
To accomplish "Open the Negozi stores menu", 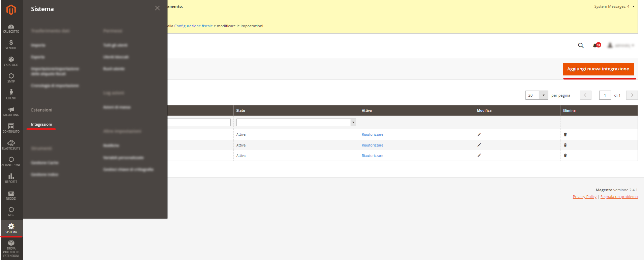I will coord(11,195).
